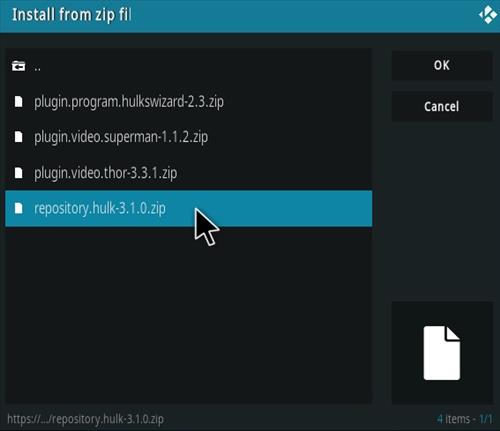Click the preview panel background around the file image
Image resolution: width=500 pixels, height=431 pixels.
(442, 314)
